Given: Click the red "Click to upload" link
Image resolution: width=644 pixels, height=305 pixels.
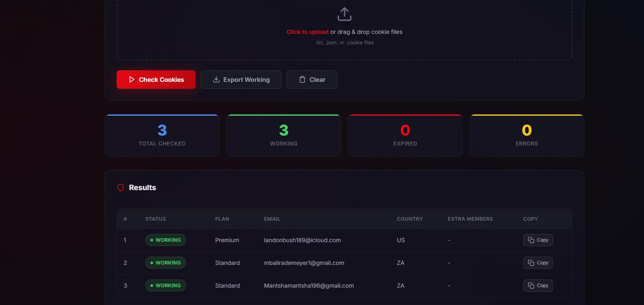Looking at the screenshot, I should coord(307,32).
